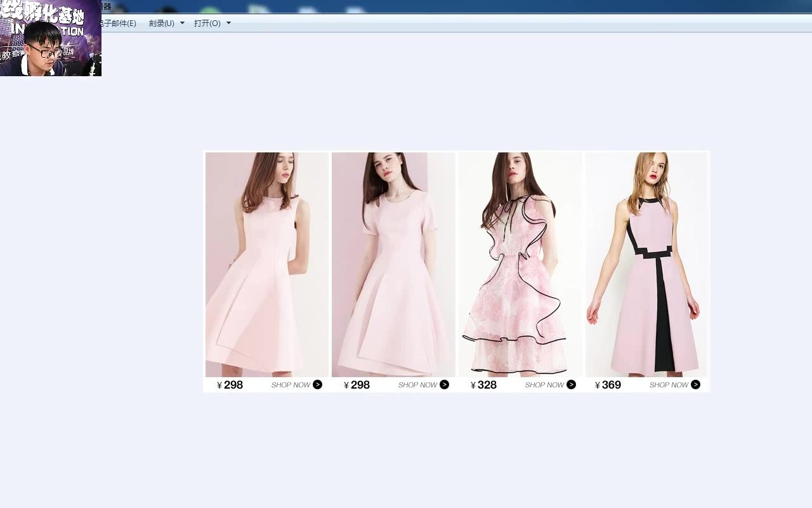Image resolution: width=812 pixels, height=508 pixels.
Task: Expand the dropdown arrow beside 刻录(U)
Action: (x=182, y=23)
